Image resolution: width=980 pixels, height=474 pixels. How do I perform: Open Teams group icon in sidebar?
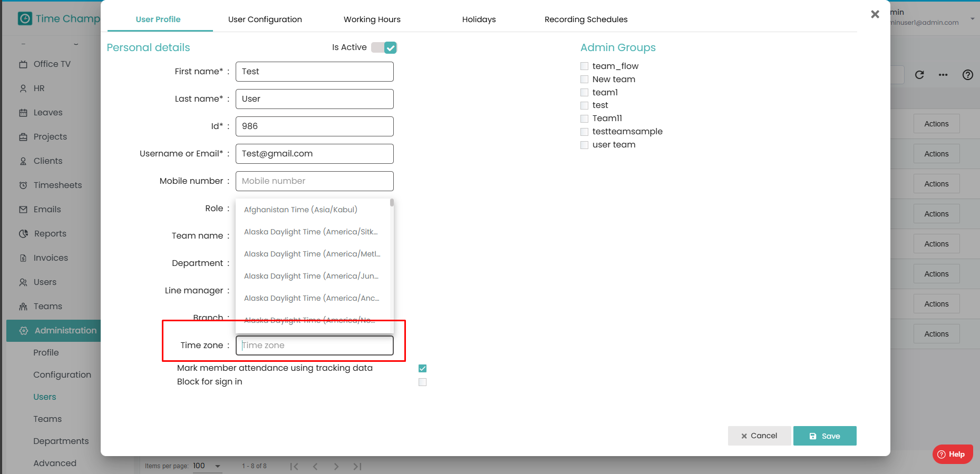pos(23,307)
